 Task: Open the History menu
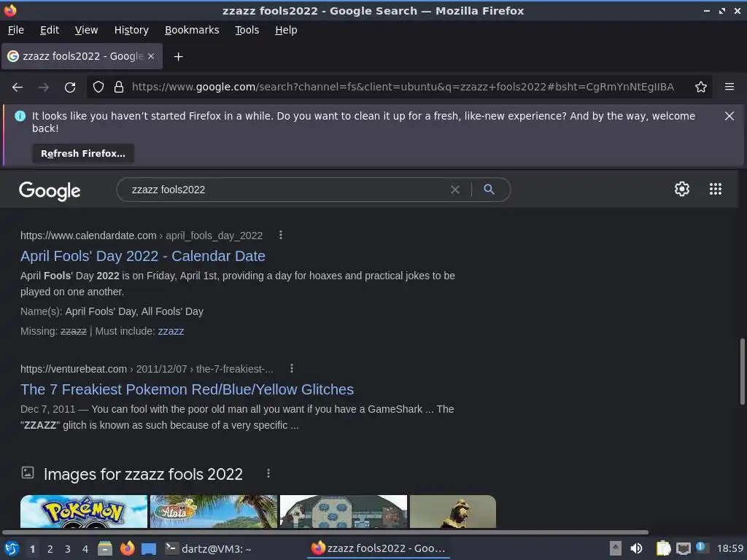coord(131,30)
